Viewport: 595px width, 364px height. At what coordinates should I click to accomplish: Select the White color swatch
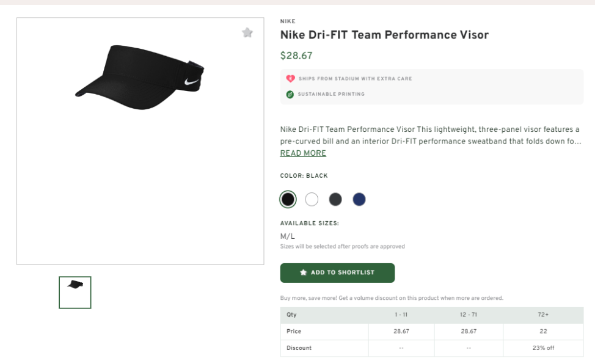coord(312,198)
